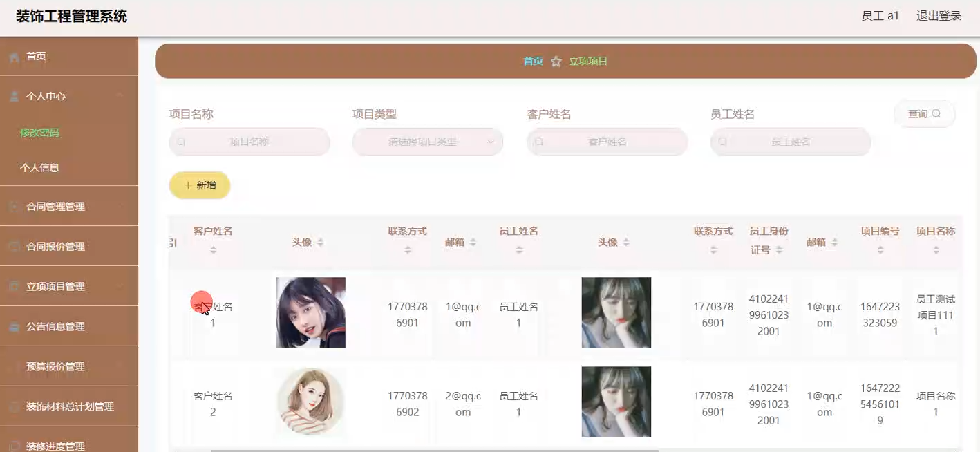
Task: Click the icon beside 公告信息管理 menu
Action: pos(15,327)
